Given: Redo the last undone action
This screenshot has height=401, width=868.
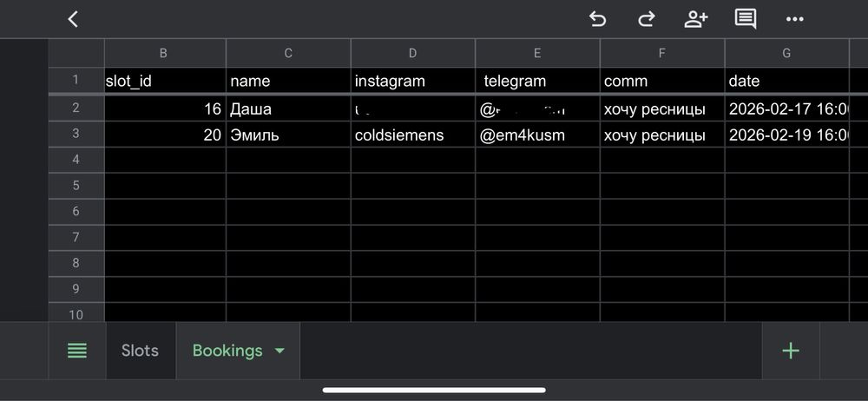Looking at the screenshot, I should 646,19.
